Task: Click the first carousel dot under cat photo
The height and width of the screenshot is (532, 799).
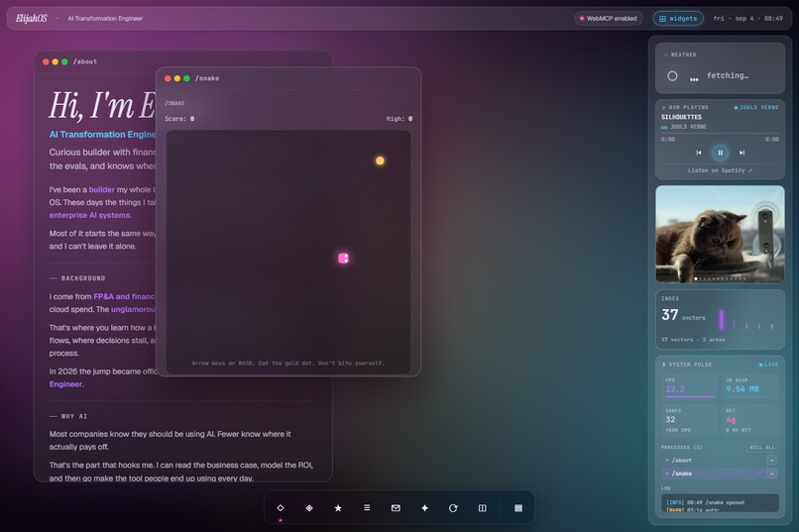Action: (x=696, y=278)
